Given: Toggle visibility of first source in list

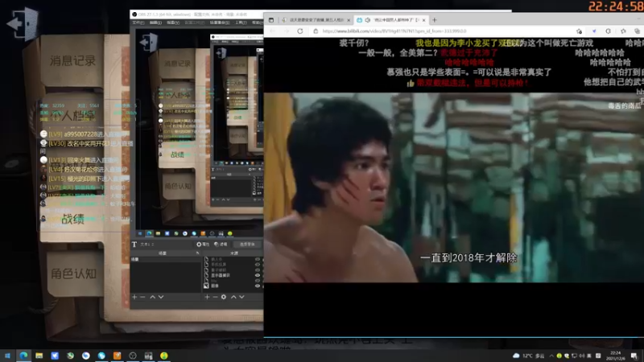Looking at the screenshot, I should [258, 259].
